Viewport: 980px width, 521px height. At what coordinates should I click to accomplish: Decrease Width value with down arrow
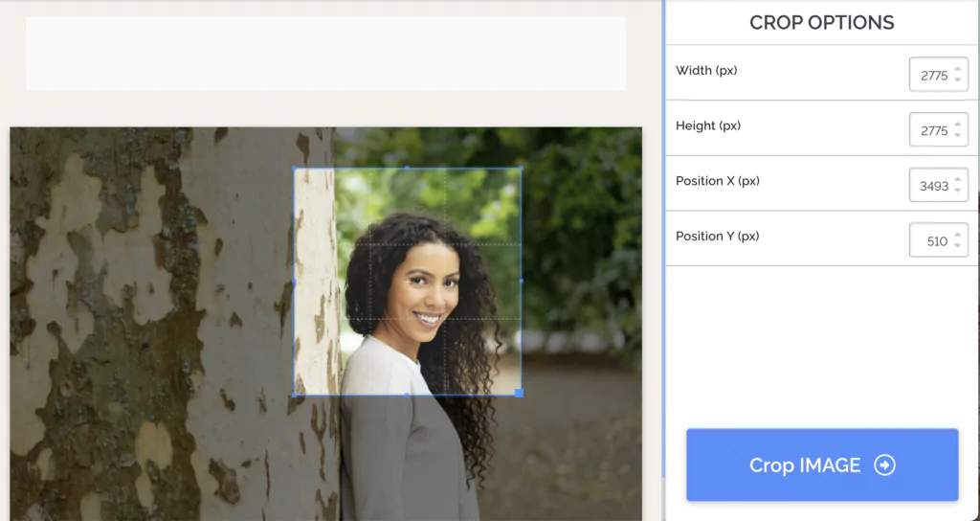click(957, 80)
